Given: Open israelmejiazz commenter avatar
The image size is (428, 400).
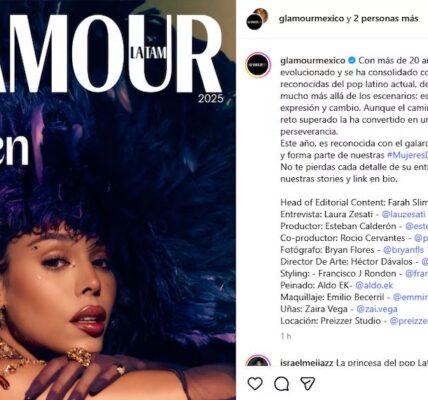Looking at the screenshot, I should 258,361.
